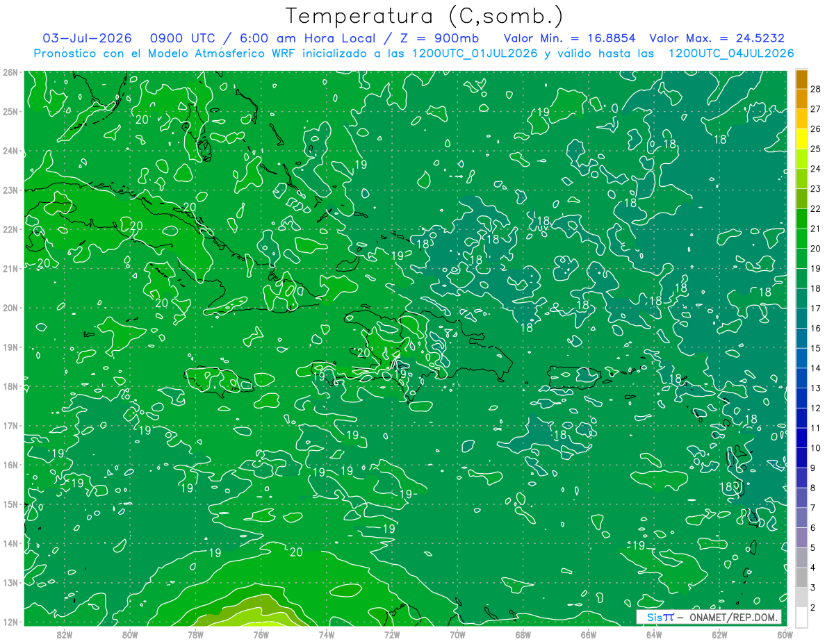This screenshot has height=644, width=834.
Task: Click the colorbar label '13'
Action: point(816,388)
